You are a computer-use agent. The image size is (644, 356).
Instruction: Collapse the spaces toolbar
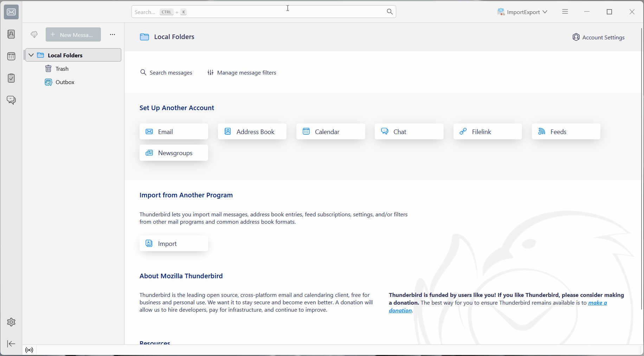(x=11, y=344)
